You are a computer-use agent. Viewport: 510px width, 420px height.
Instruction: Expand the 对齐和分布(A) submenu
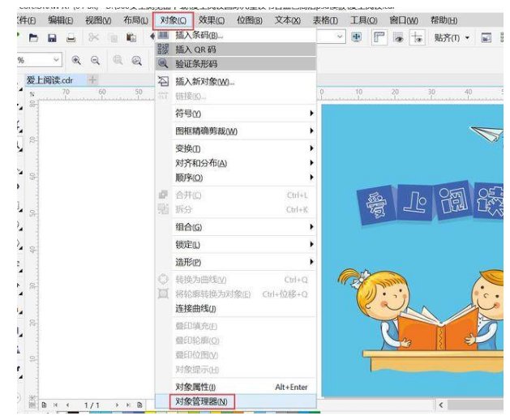pos(236,163)
